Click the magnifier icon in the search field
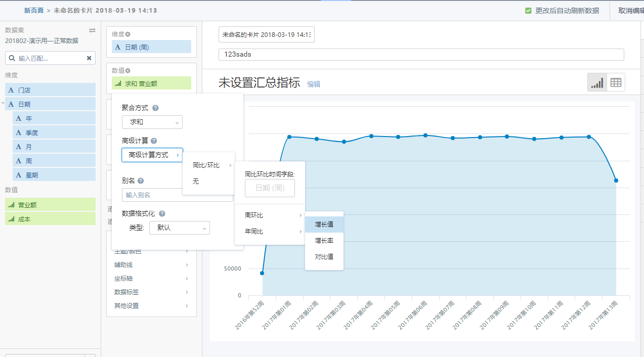This screenshot has width=644, height=357. coord(12,58)
